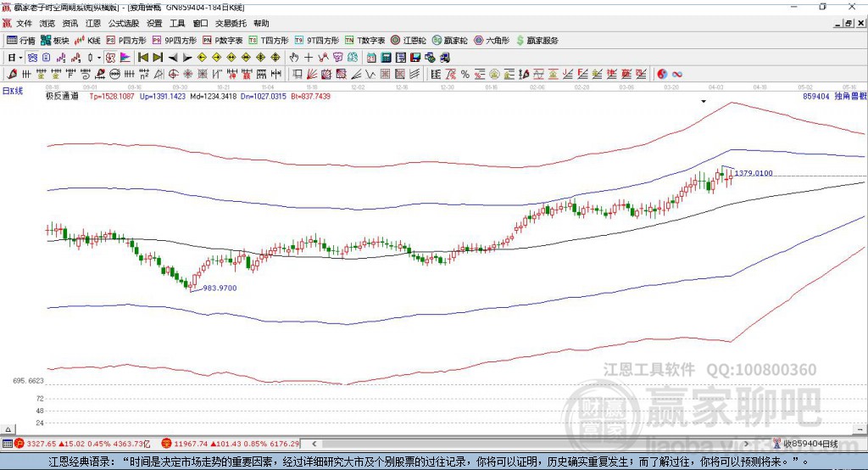Click the blue infinity symbol icon
Screen dimensions: 868x470
677,75
